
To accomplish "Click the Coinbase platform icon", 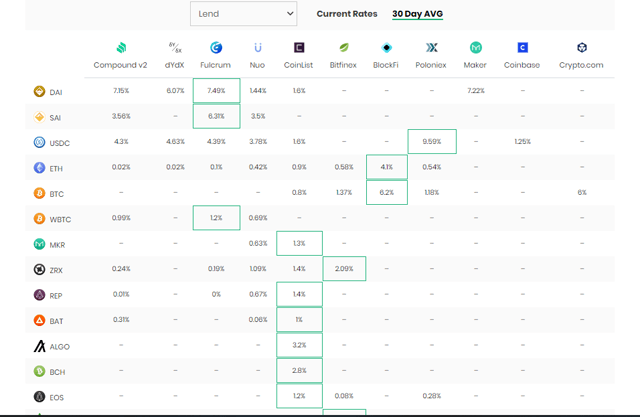I will tap(522, 48).
